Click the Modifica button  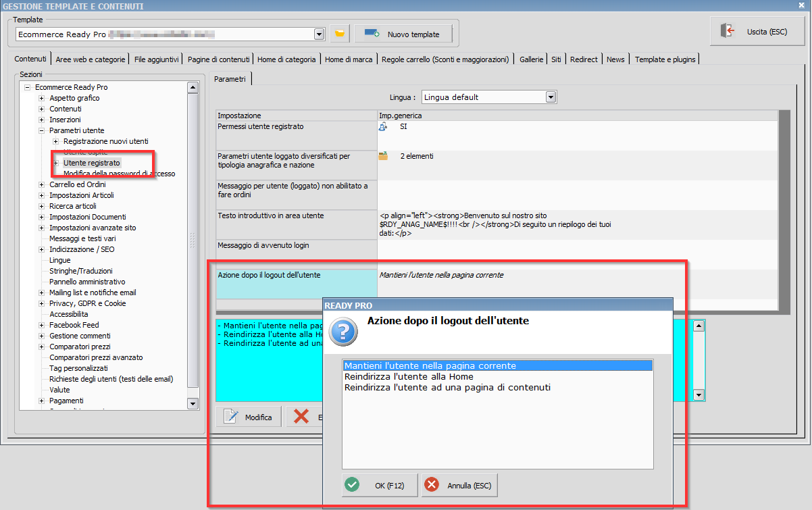pos(249,417)
